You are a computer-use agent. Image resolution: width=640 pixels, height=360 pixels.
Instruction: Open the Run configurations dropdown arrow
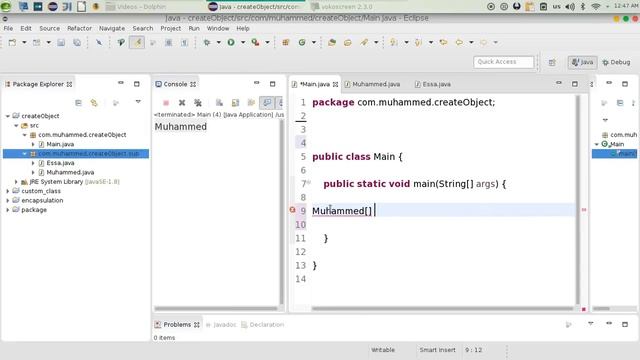(x=243, y=42)
